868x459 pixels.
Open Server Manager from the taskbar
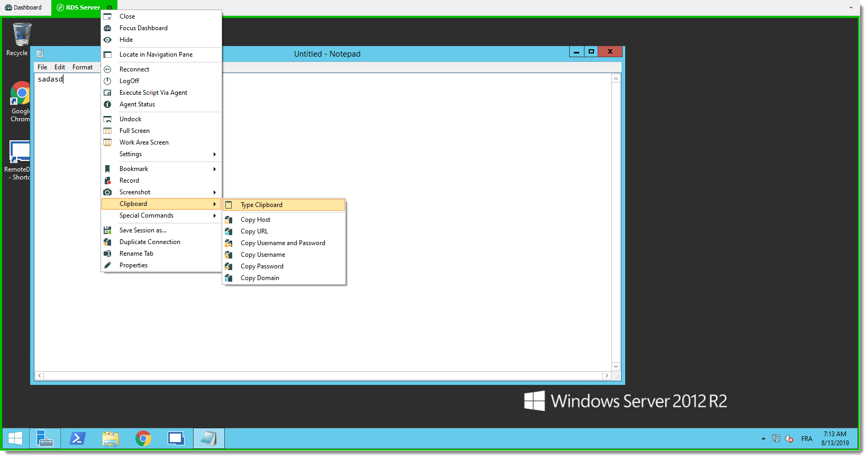[x=45, y=438]
